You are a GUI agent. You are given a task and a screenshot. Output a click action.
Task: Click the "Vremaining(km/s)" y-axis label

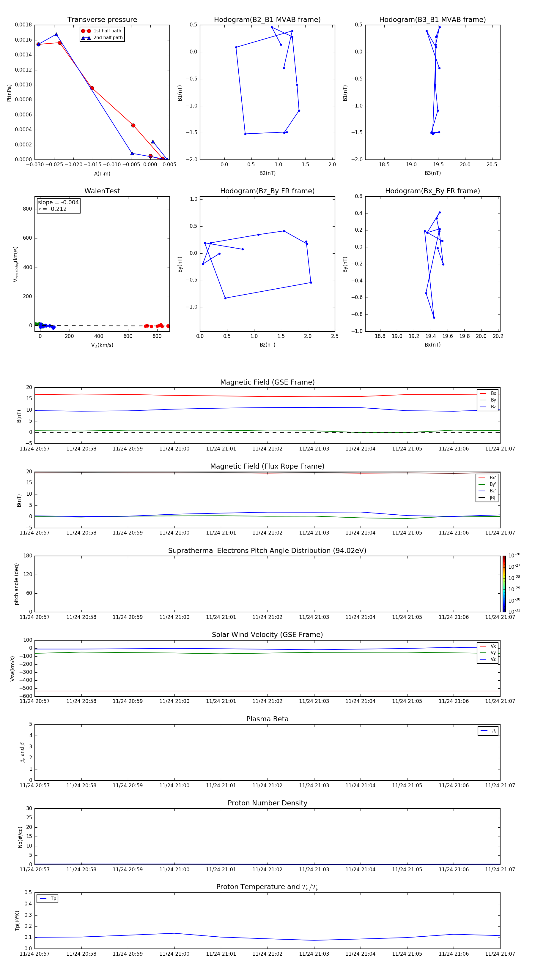coord(16,264)
